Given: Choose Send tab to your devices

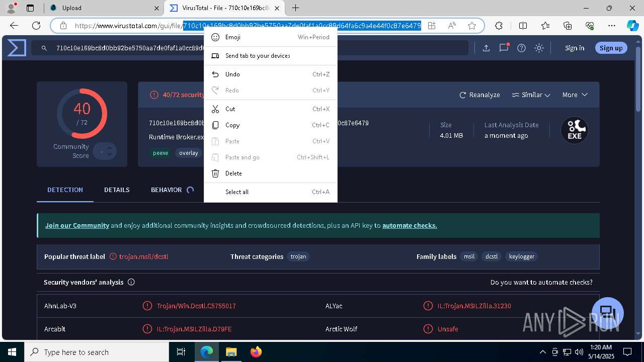Looking at the screenshot, I should pyautogui.click(x=271, y=56).
